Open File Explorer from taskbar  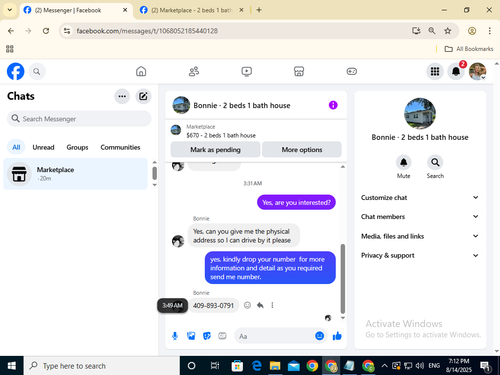(275, 366)
